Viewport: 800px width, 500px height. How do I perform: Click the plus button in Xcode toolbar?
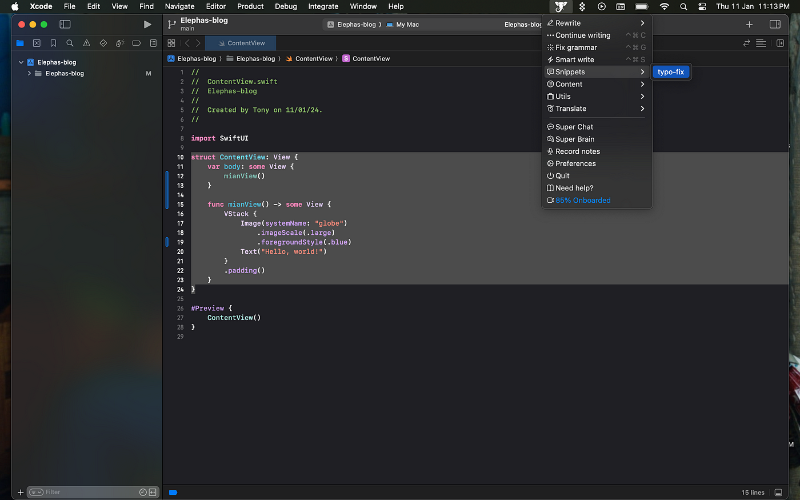[749, 23]
